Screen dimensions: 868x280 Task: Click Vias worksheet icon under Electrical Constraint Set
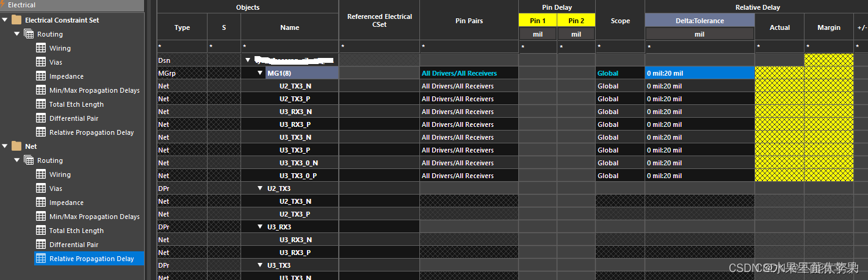(41, 62)
